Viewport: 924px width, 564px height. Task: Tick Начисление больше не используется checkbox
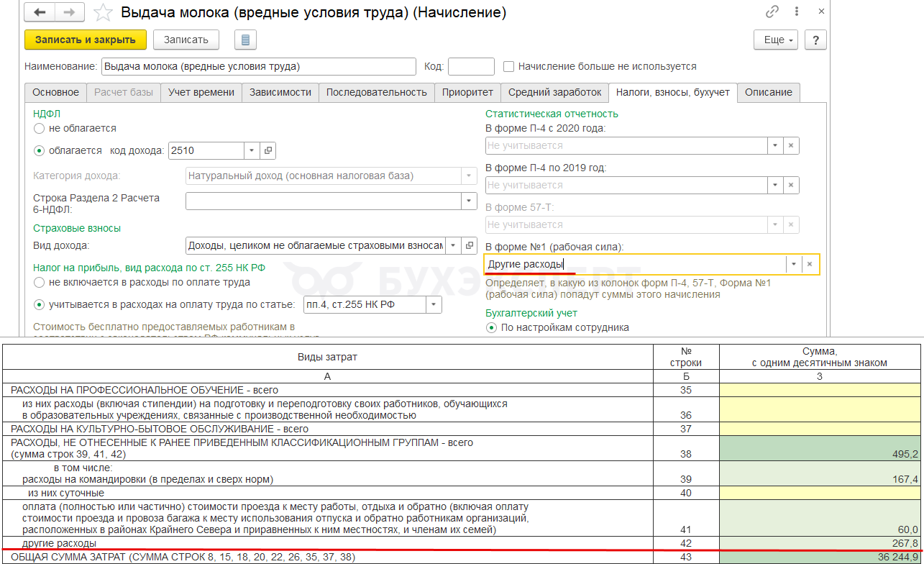point(509,66)
